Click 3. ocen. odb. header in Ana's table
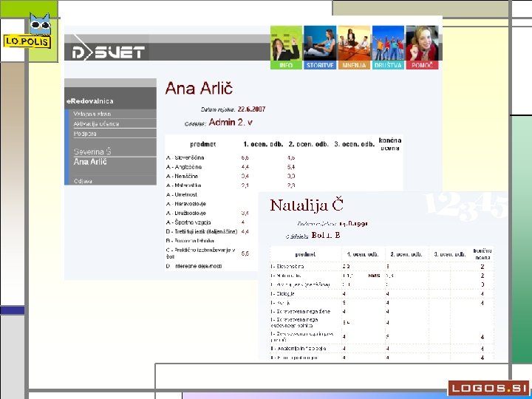532x399 pixels. click(x=354, y=144)
